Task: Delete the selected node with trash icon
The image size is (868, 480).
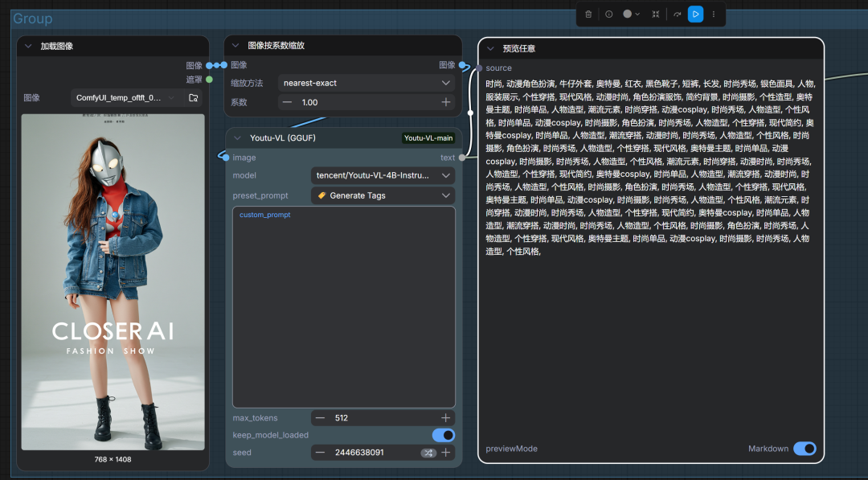Action: 588,14
